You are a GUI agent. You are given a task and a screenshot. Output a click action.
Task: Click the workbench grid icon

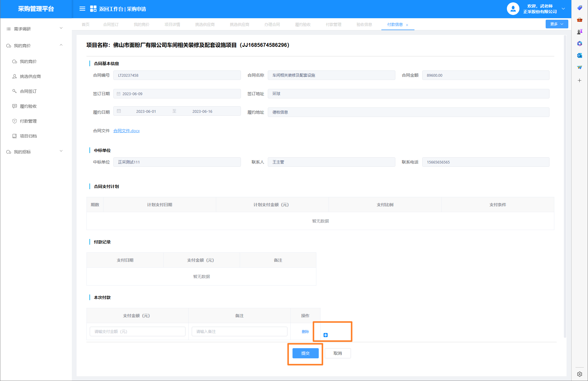(93, 9)
